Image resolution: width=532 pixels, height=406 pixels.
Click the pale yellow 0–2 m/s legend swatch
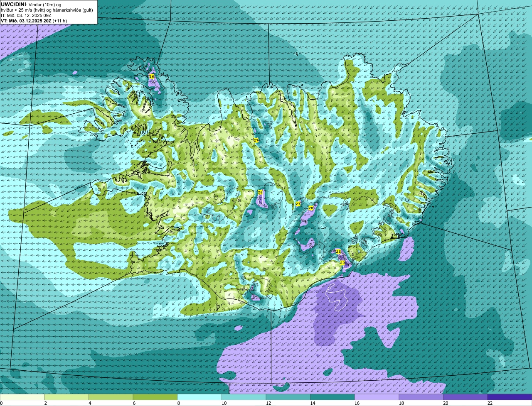[x=22, y=397]
